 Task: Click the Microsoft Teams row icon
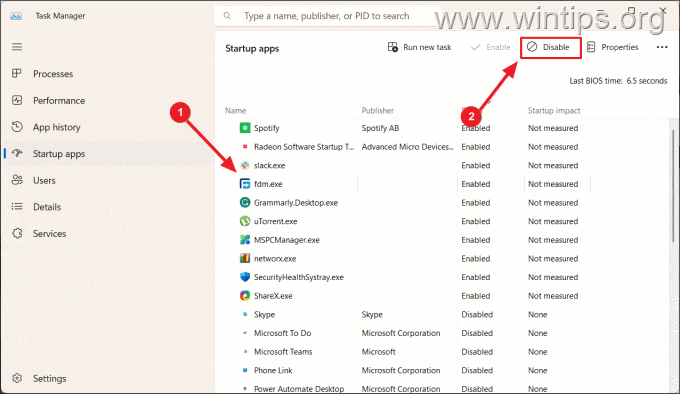pos(245,352)
